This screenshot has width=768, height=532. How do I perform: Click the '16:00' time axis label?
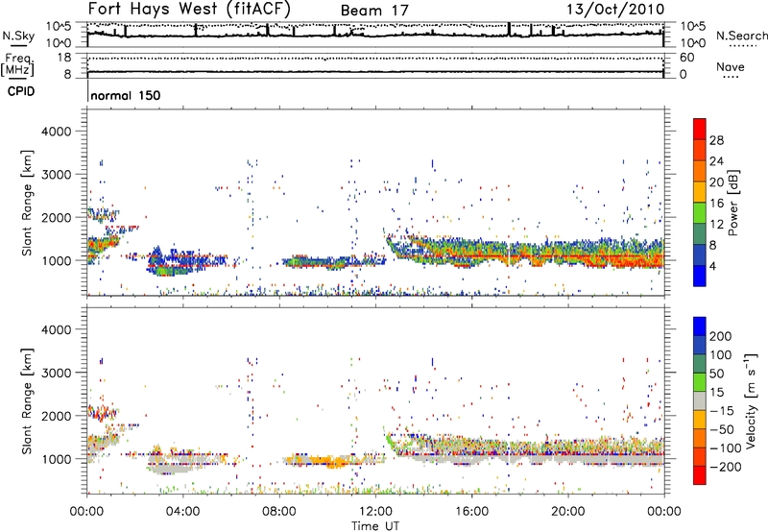coord(471,512)
